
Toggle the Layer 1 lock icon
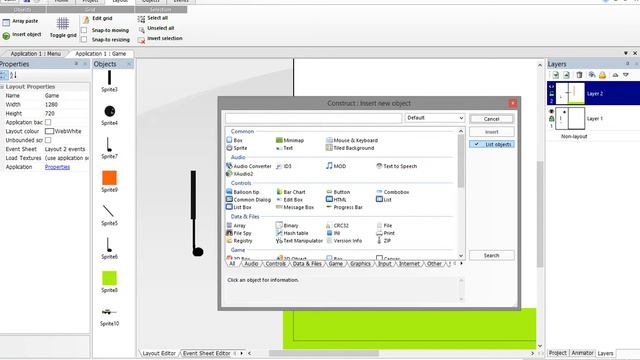tap(551, 119)
